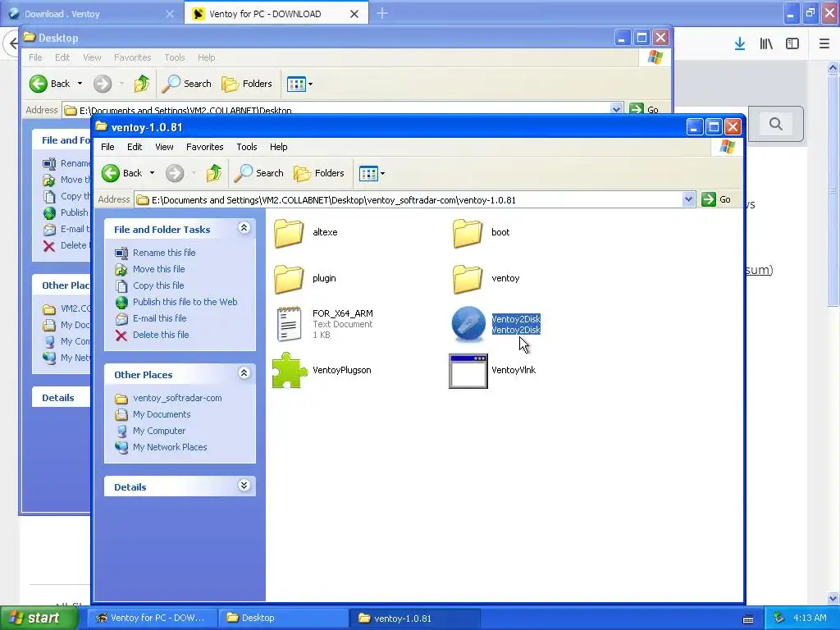Open Back history dropdown in ventoy-1.0.81 window
840x630 pixels.
(152, 173)
